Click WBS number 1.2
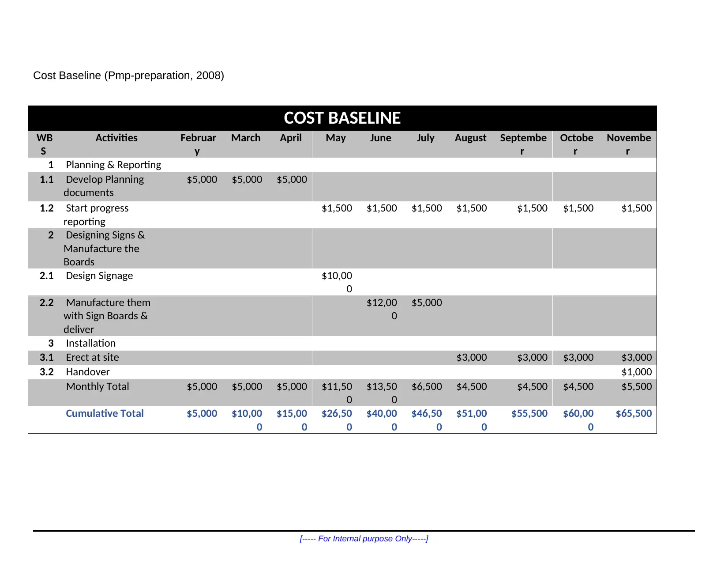This screenshot has height=563, width=728. tap(47, 208)
